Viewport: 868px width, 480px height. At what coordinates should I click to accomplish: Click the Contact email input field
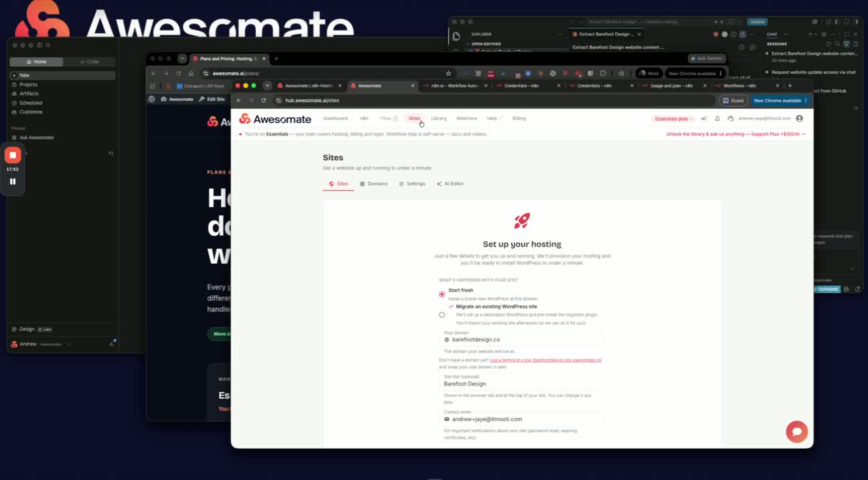coord(523,419)
